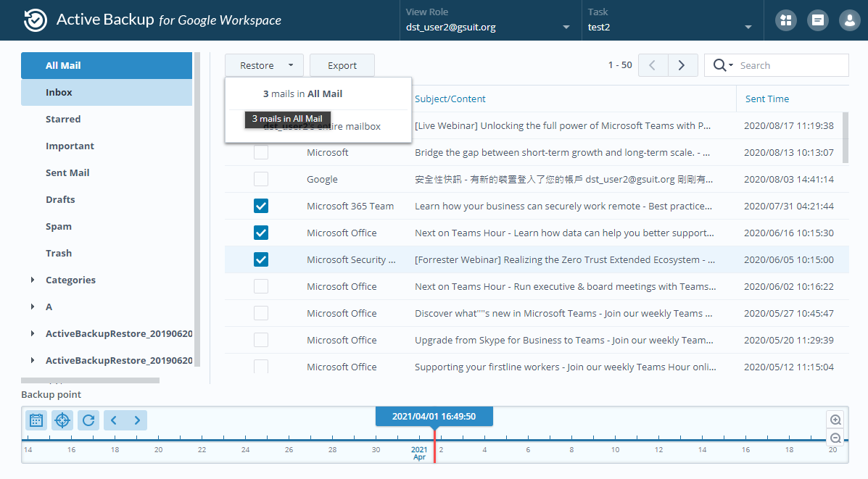Open the applications grid menu in the header
The image size is (868, 479).
tap(785, 20)
